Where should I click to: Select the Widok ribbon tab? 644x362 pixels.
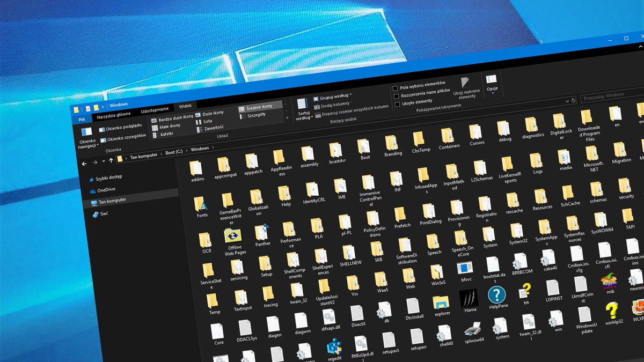pos(186,106)
